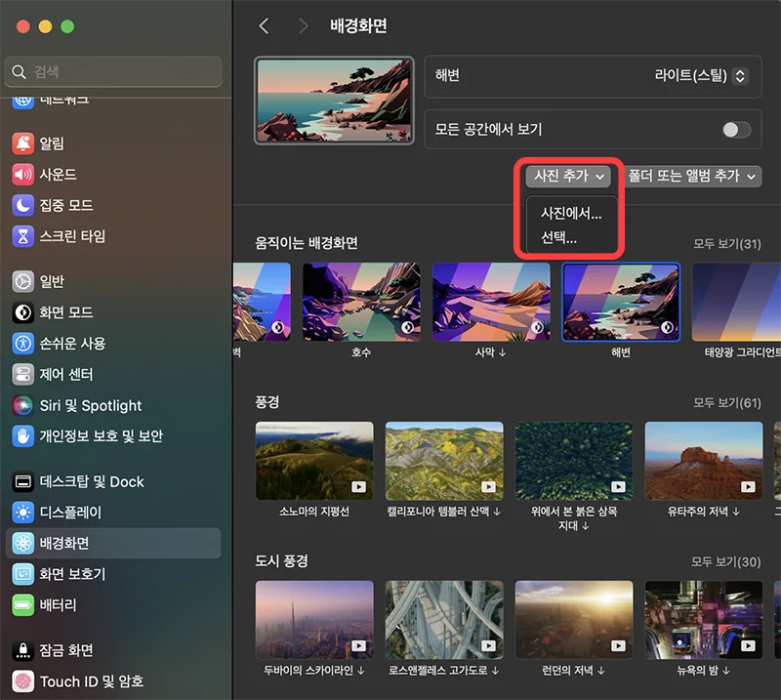Open 잠금 화면 sidebar label
Image resolution: width=781 pixels, height=700 pixels.
tap(66, 650)
